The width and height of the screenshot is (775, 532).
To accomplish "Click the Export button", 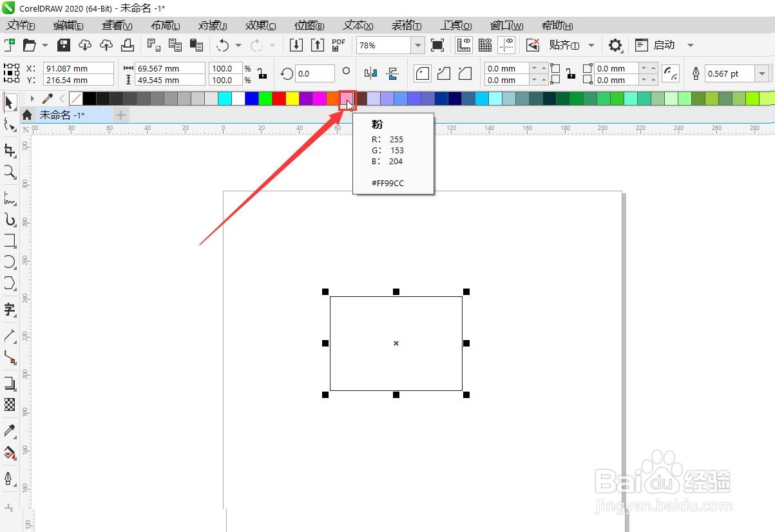I will tap(318, 45).
